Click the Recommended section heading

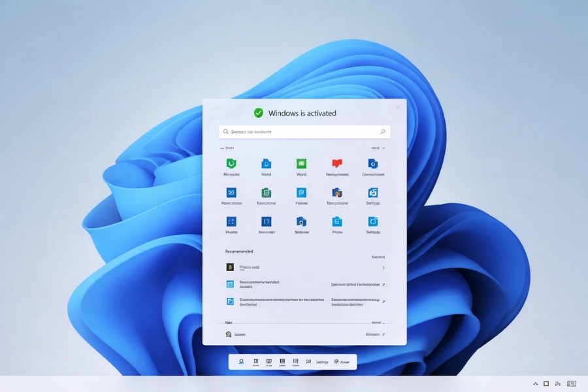[239, 250]
